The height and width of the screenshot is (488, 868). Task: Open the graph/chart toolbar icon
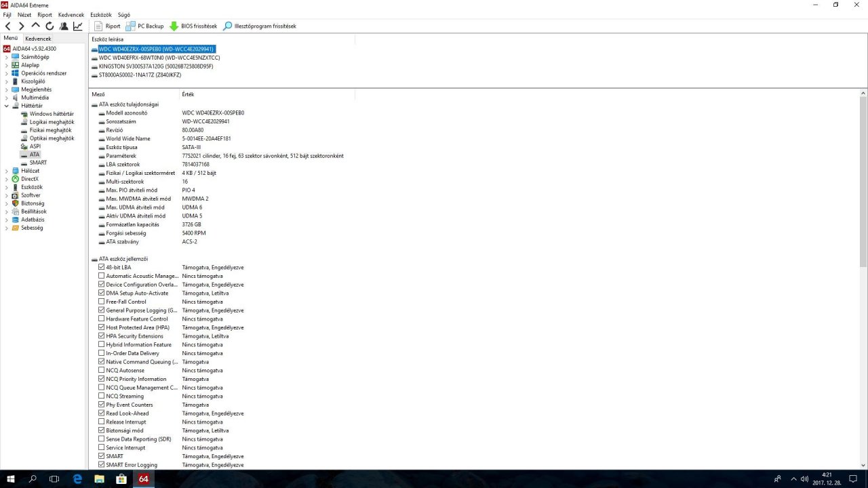tap(78, 26)
